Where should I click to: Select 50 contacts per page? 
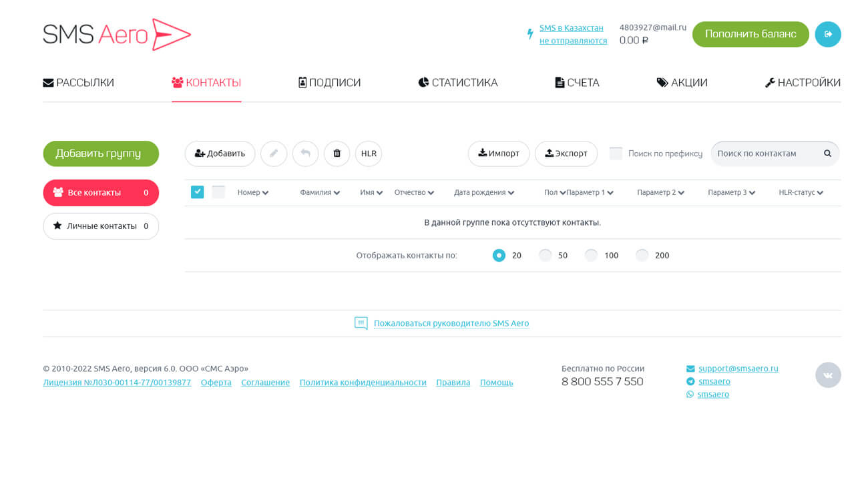coord(546,255)
